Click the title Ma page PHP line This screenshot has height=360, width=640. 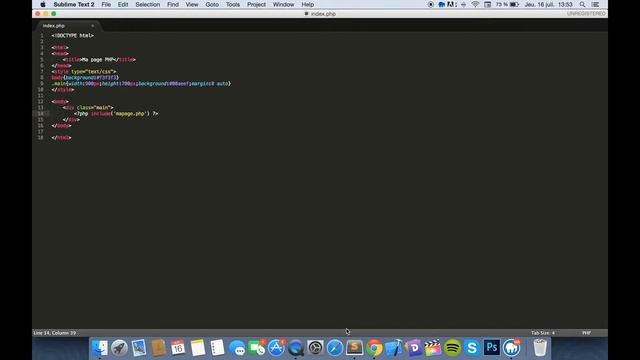(x=99, y=60)
